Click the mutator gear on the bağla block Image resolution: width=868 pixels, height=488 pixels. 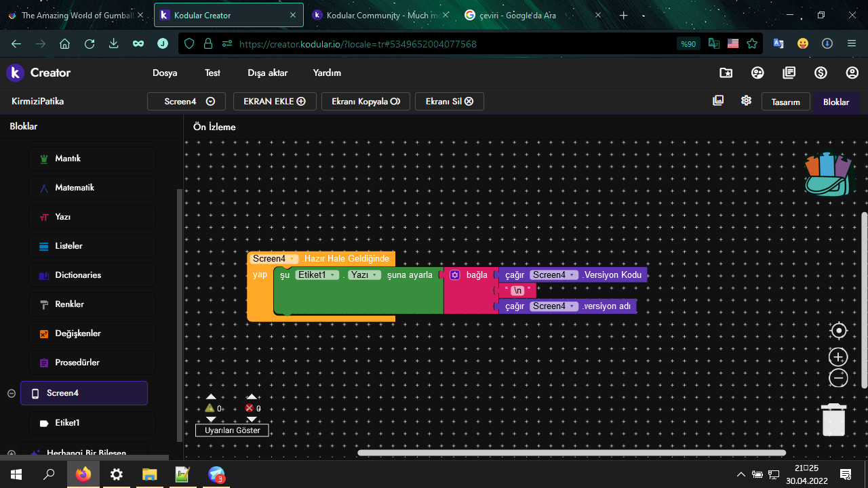point(455,275)
